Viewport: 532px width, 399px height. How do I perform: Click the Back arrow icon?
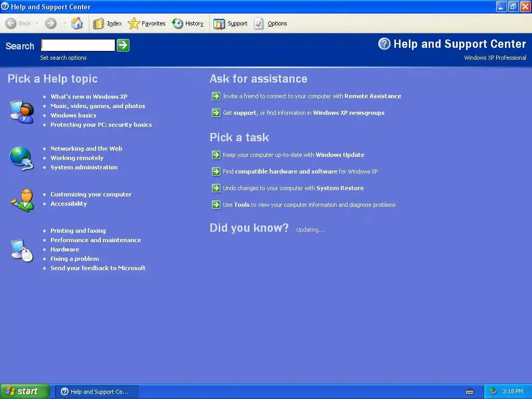point(11,23)
